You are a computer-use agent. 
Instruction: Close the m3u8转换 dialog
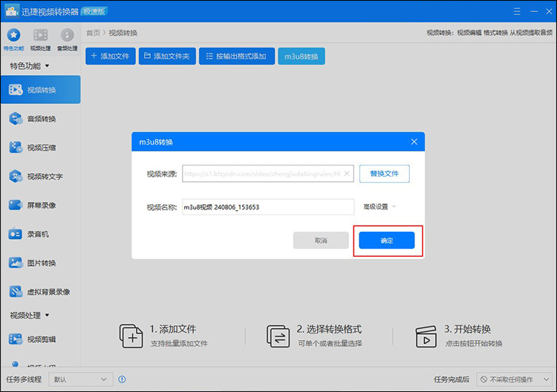click(414, 142)
